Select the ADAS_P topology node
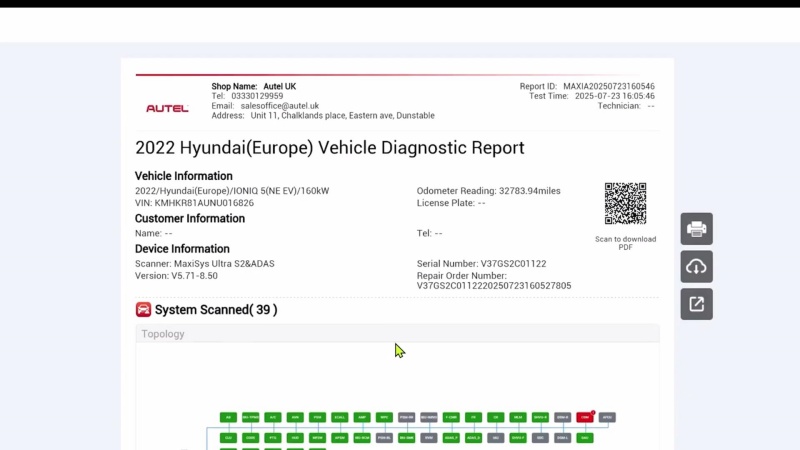The image size is (800, 450). coord(451,438)
